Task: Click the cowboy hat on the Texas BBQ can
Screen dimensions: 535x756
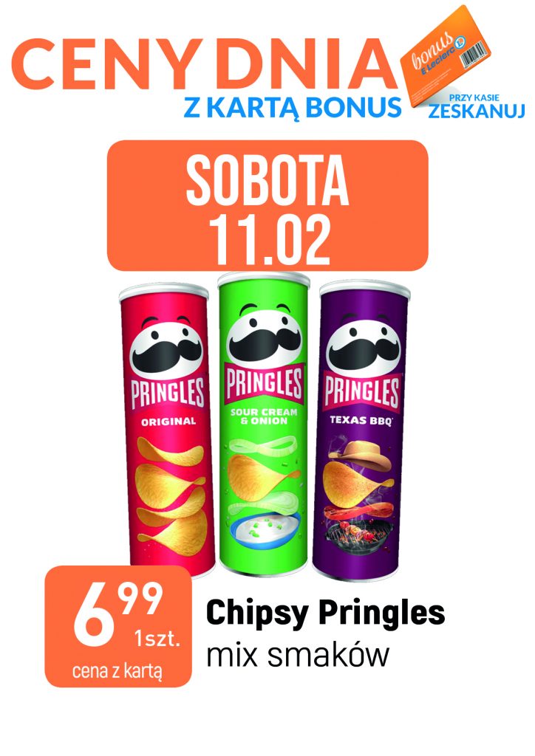Action: 360,456
